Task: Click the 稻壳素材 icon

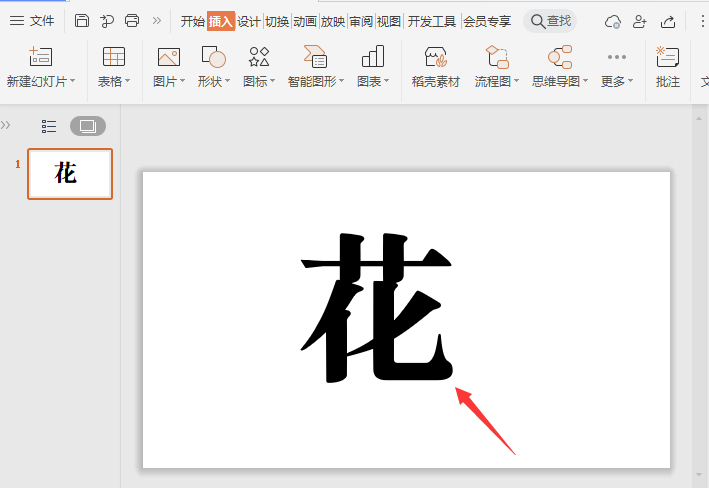Action: pyautogui.click(x=435, y=57)
